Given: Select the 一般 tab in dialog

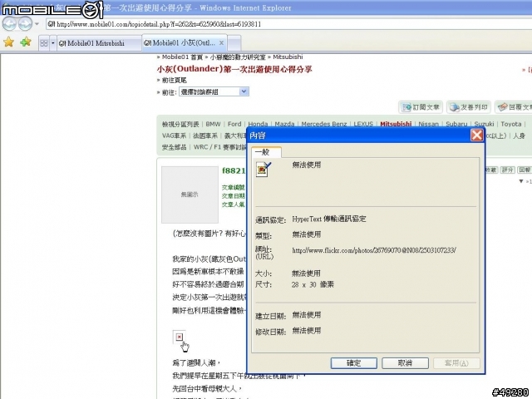Looking at the screenshot, I should point(266,152).
